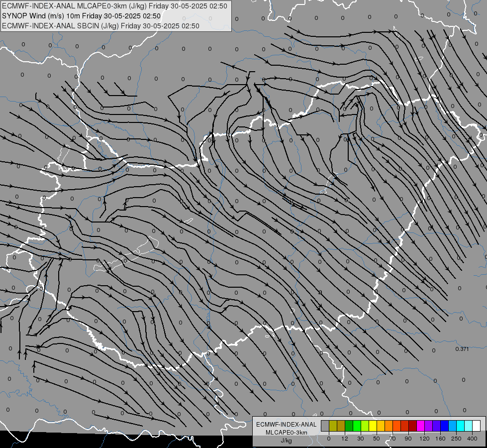Click the legend tick value 400
Screen dimensions: 487x448
click(472, 439)
